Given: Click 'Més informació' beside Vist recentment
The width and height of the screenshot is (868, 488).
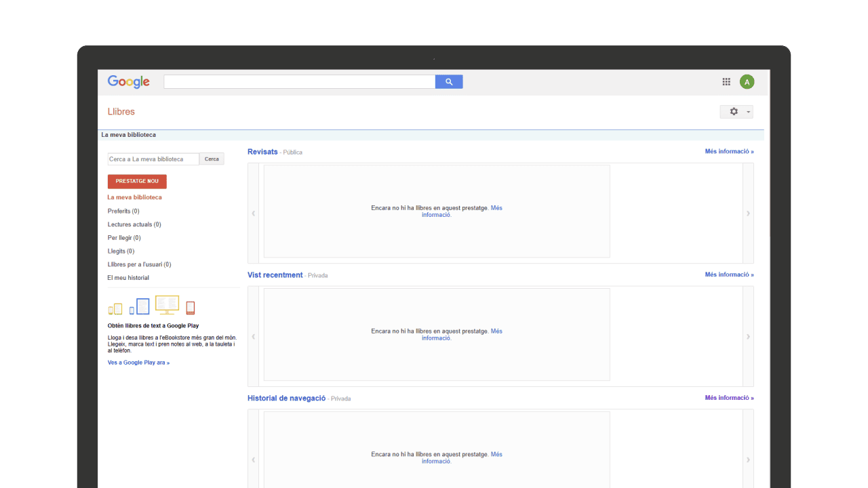Looking at the screenshot, I should tap(729, 275).
